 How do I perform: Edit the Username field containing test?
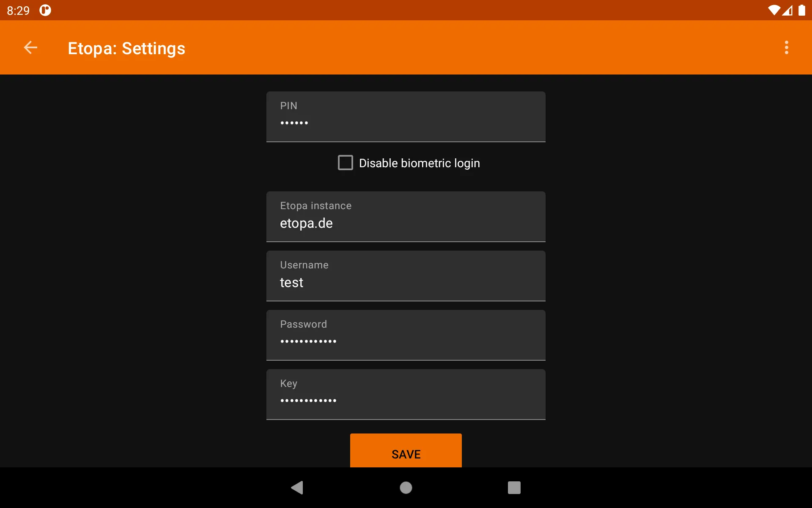coord(406,276)
